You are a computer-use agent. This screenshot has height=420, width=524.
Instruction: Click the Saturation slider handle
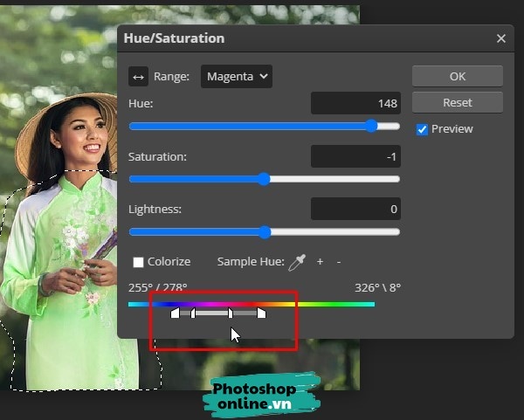pos(264,179)
